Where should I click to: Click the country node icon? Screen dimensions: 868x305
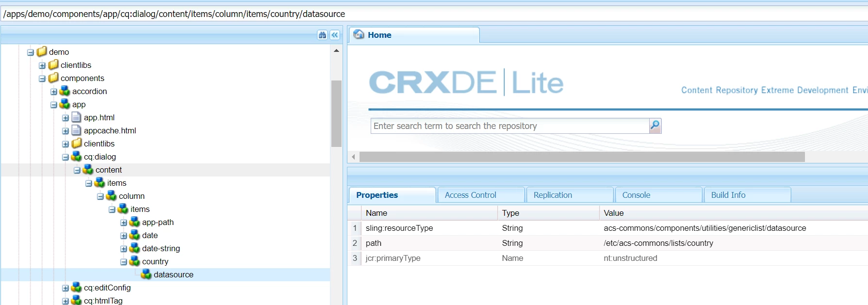134,261
